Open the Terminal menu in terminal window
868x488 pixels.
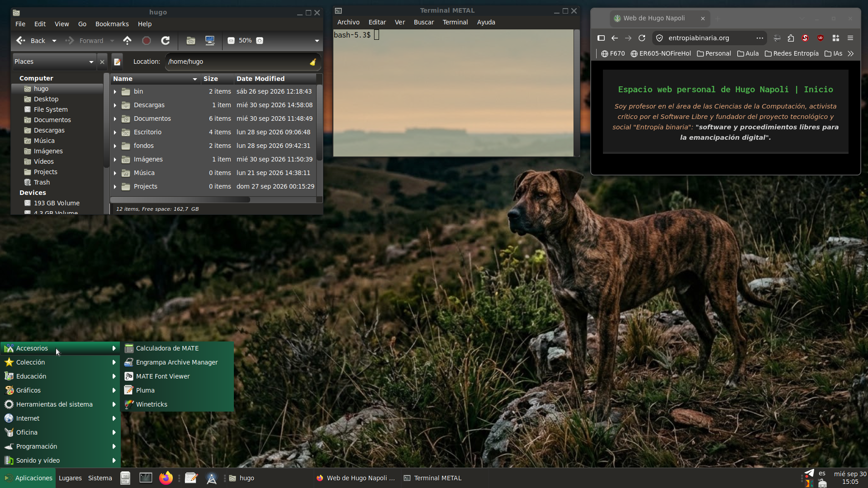[x=455, y=22]
